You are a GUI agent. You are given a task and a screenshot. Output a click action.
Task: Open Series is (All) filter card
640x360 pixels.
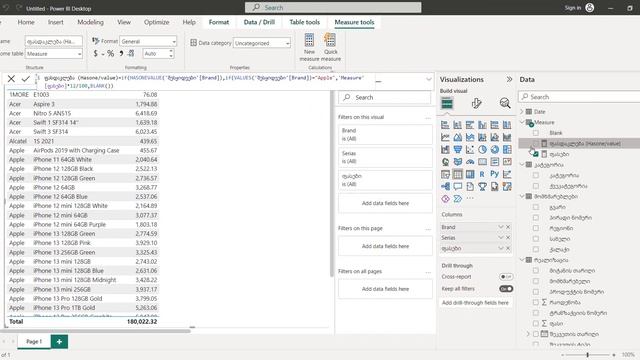[385, 157]
